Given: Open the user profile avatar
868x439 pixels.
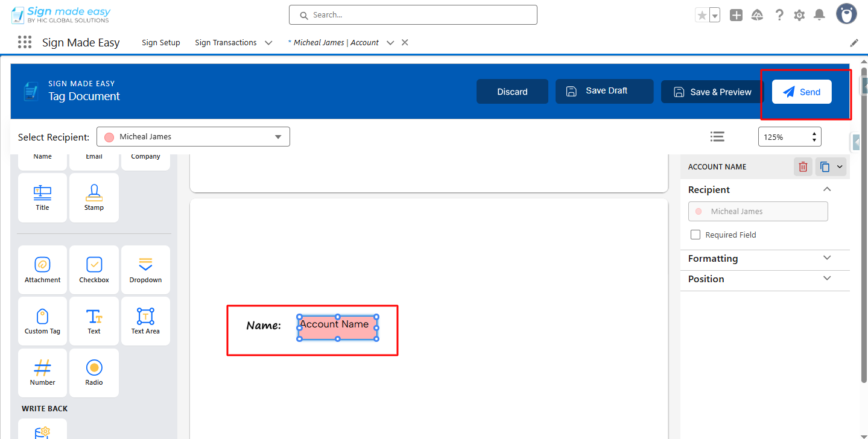Looking at the screenshot, I should pyautogui.click(x=846, y=14).
